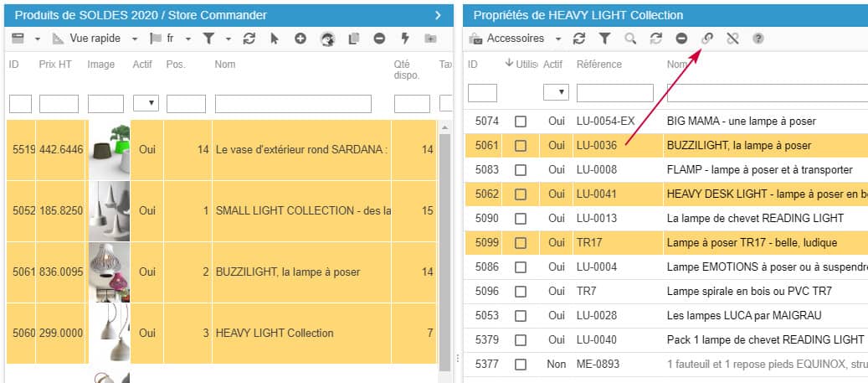Check the box for BUZZILIGHT accessory row

521,146
